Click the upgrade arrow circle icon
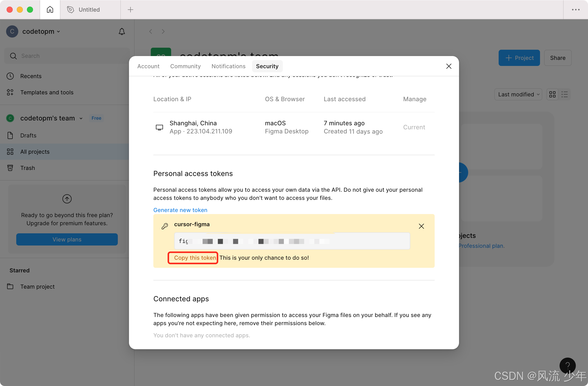Viewport: 588px width, 386px height. tap(67, 199)
